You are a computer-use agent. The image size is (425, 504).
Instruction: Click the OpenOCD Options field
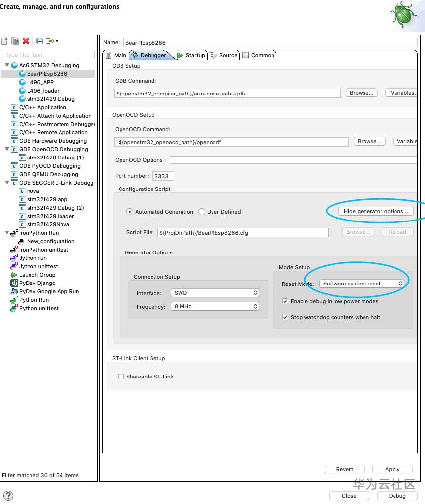[x=293, y=160]
